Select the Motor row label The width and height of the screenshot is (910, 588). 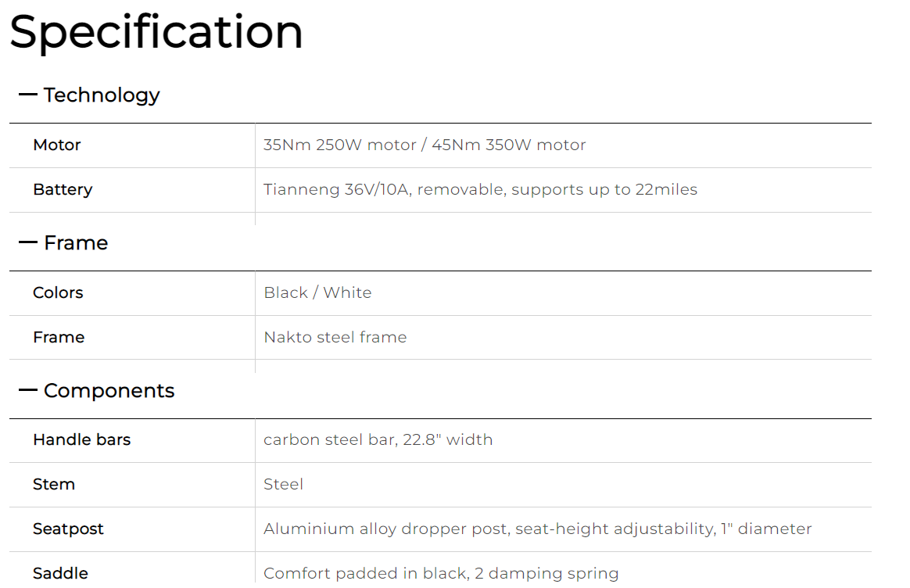pyautogui.click(x=57, y=145)
